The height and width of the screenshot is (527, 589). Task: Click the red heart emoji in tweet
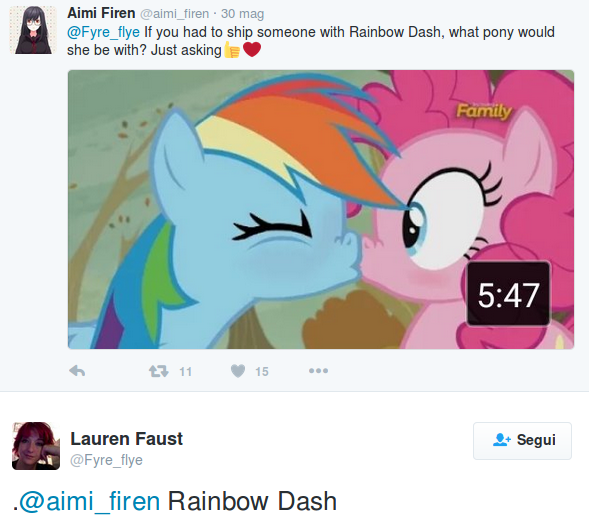[x=252, y=50]
